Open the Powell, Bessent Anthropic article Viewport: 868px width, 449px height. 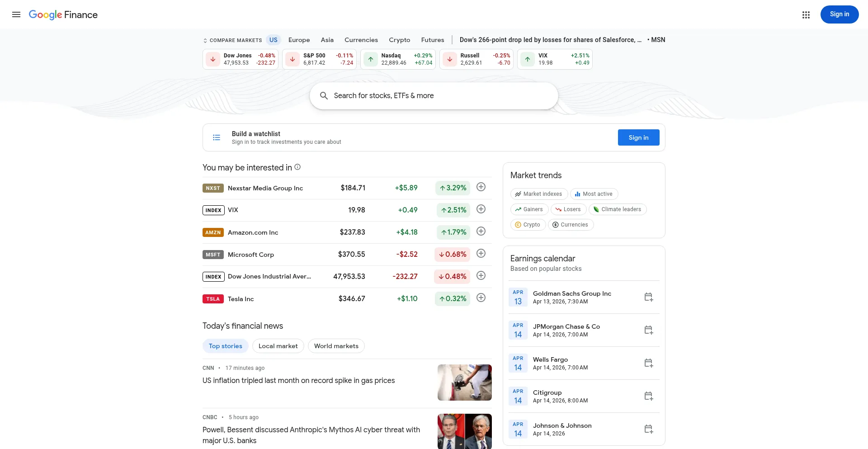pyautogui.click(x=311, y=435)
